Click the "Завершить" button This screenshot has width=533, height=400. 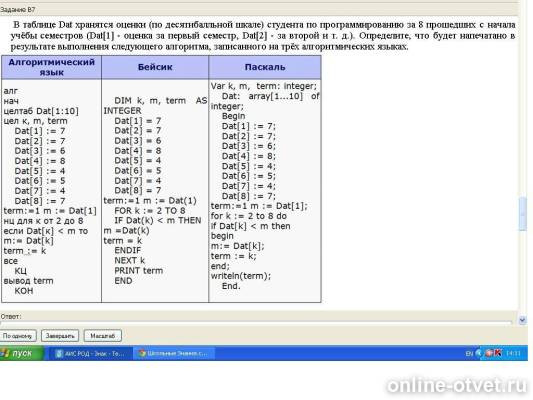pos(60,336)
